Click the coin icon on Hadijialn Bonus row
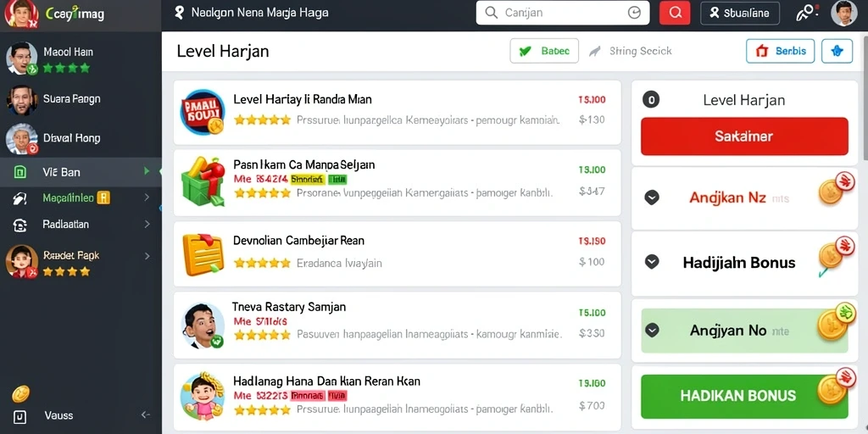This screenshot has height=434, width=868. tap(836, 253)
